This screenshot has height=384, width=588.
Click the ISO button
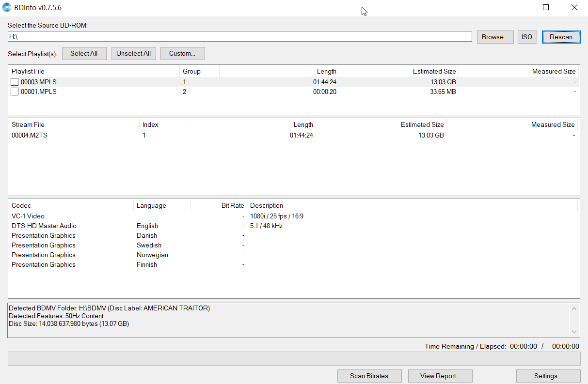527,37
